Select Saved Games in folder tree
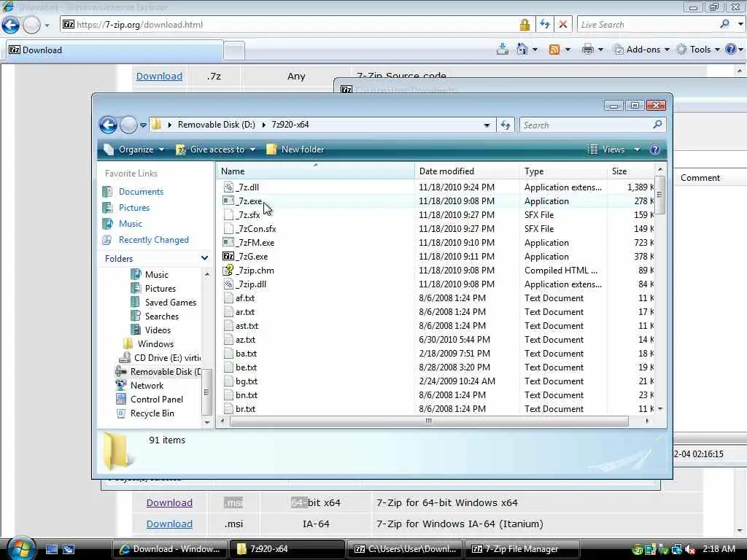The width and height of the screenshot is (747, 560). (171, 303)
